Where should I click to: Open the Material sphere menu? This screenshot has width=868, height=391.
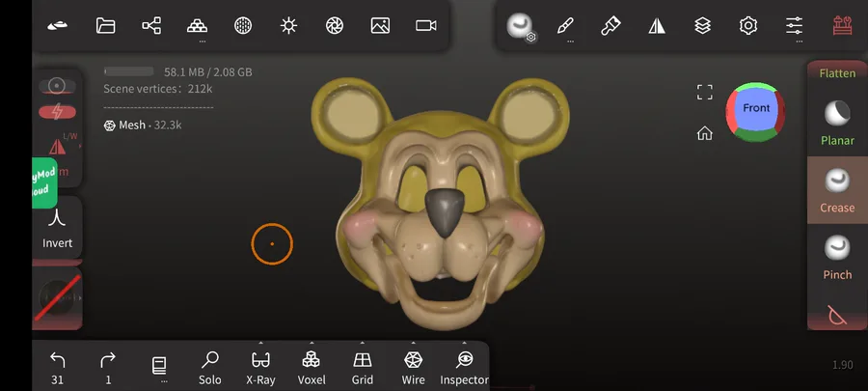243,25
